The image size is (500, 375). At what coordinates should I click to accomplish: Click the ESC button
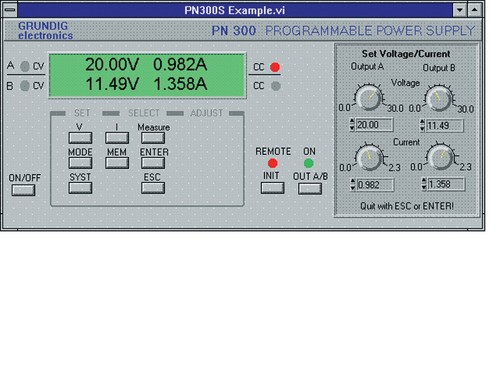pos(153,188)
